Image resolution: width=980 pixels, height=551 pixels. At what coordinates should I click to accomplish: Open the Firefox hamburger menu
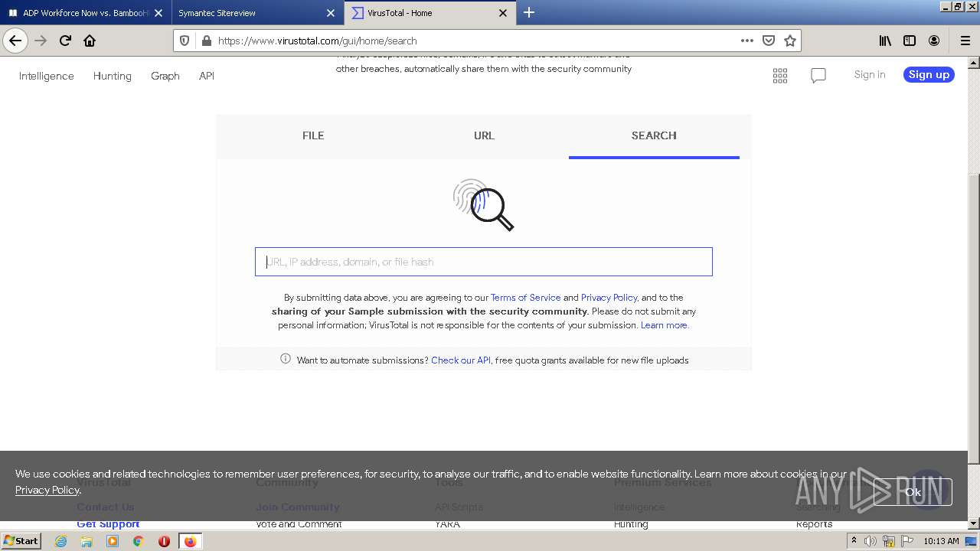point(965,41)
